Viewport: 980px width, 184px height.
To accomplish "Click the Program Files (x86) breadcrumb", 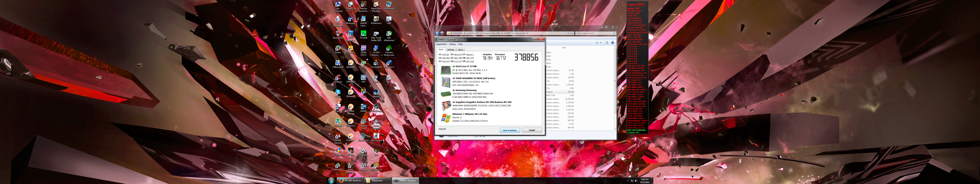I will pyautogui.click(x=492, y=33).
